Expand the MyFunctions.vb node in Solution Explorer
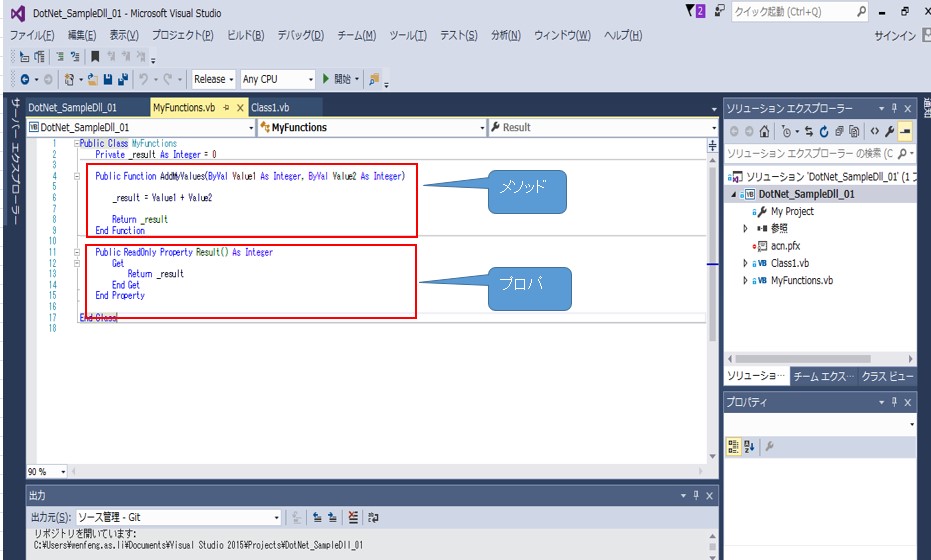The height and width of the screenshot is (560, 931). pos(745,280)
